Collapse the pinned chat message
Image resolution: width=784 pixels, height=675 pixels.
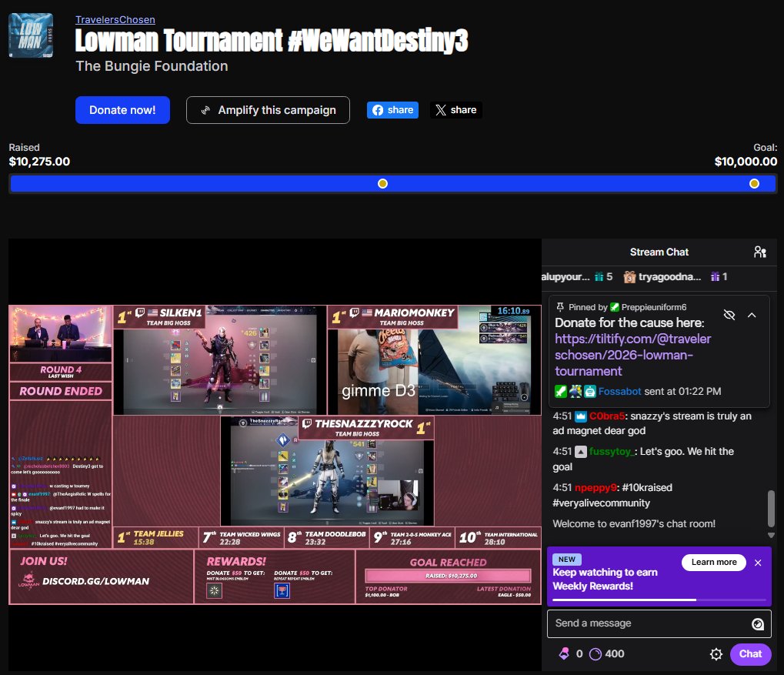752,315
